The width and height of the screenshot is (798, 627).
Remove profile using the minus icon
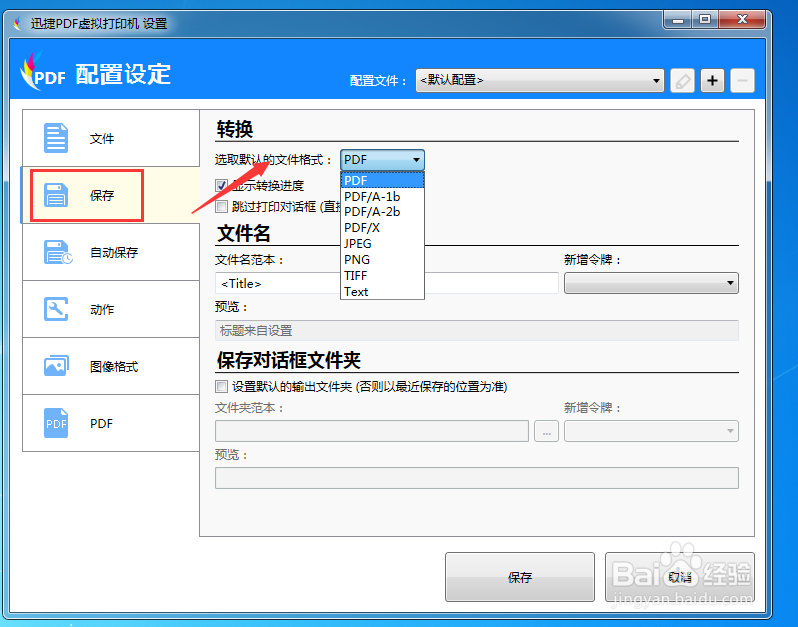743,80
